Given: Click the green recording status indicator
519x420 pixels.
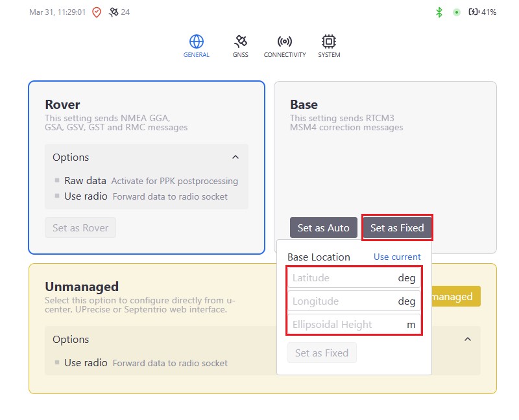Looking at the screenshot, I should [x=457, y=12].
